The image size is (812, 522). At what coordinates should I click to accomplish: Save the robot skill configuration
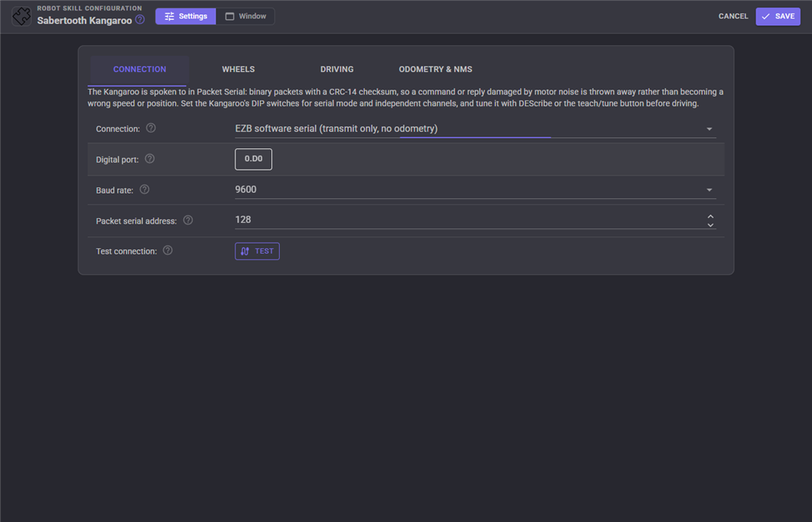point(778,17)
